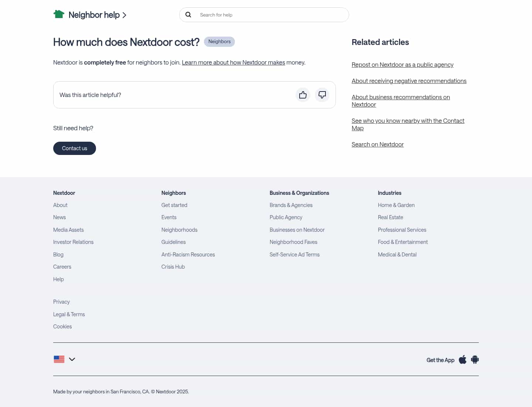Click the search magnifier icon

point(188,14)
